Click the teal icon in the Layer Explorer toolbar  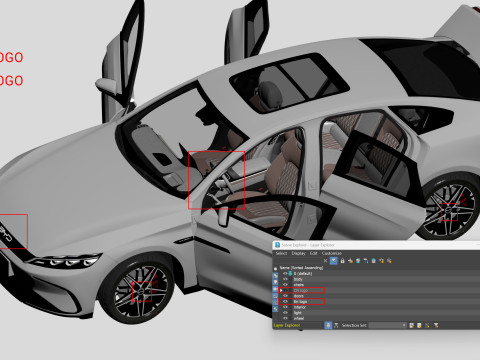tap(373, 261)
